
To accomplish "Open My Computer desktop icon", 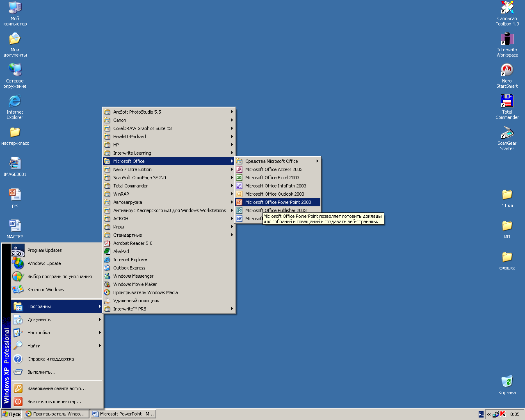I will coord(15,13).
